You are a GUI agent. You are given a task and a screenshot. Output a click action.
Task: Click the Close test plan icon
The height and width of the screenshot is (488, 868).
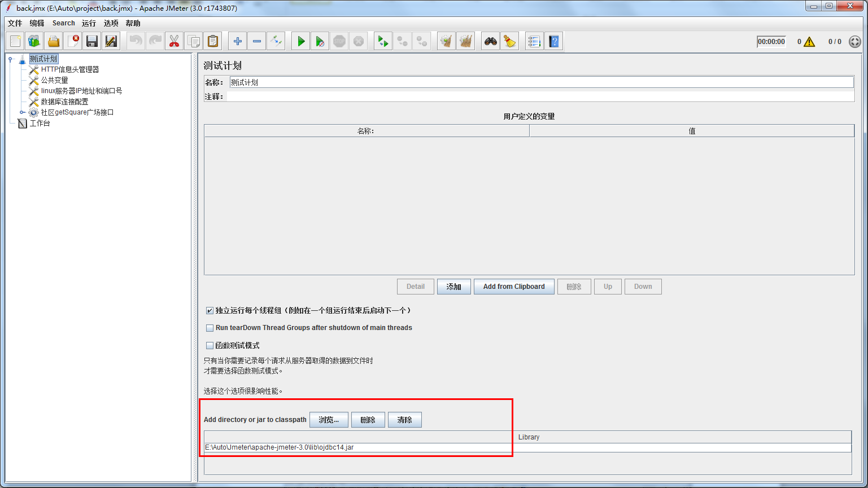73,41
